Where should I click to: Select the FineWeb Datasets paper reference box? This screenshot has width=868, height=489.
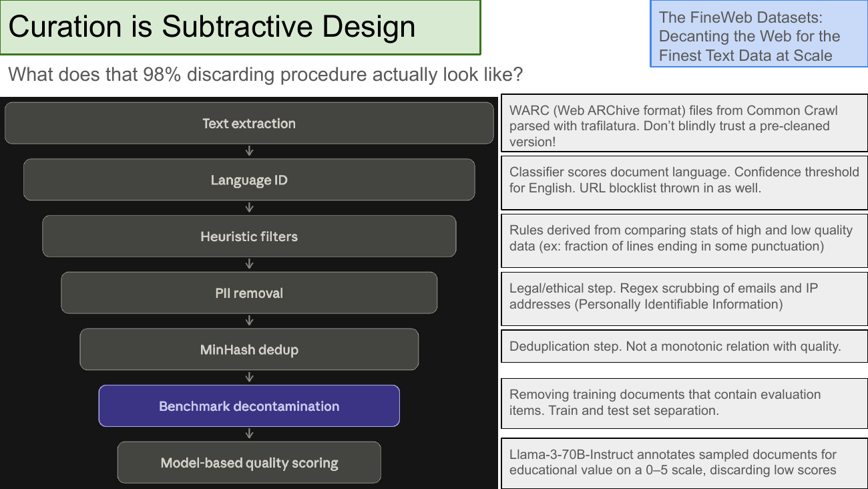pyautogui.click(x=758, y=34)
